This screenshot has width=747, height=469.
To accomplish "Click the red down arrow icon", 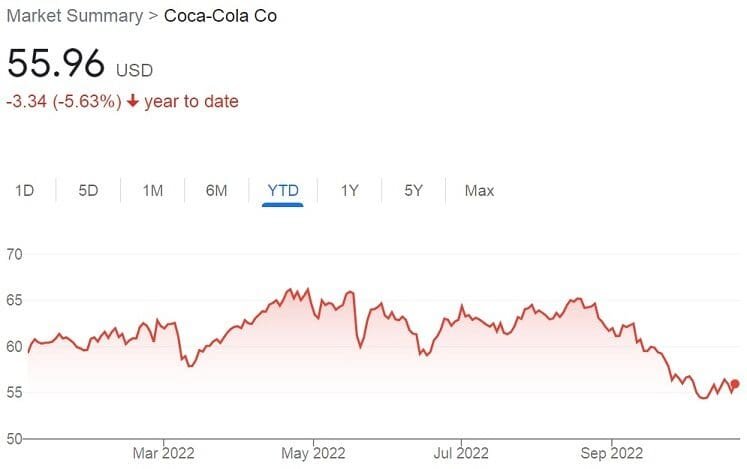I will tap(132, 102).
